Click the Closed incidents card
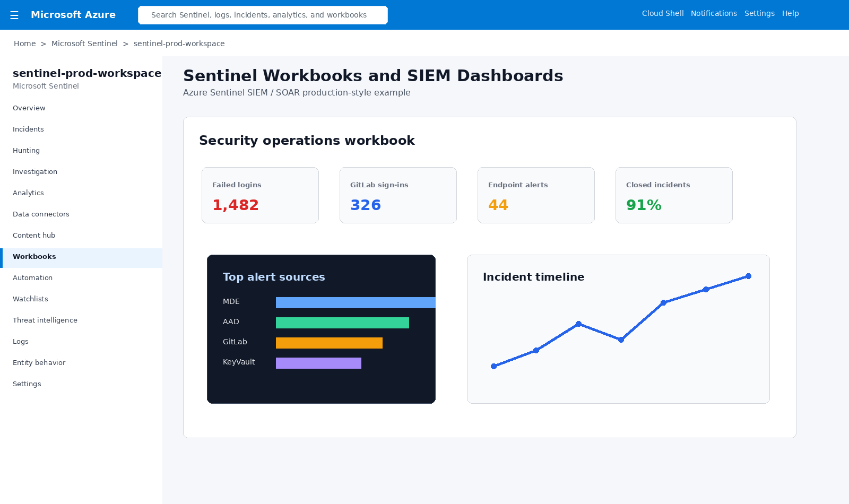This screenshot has width=849, height=504. point(674,195)
